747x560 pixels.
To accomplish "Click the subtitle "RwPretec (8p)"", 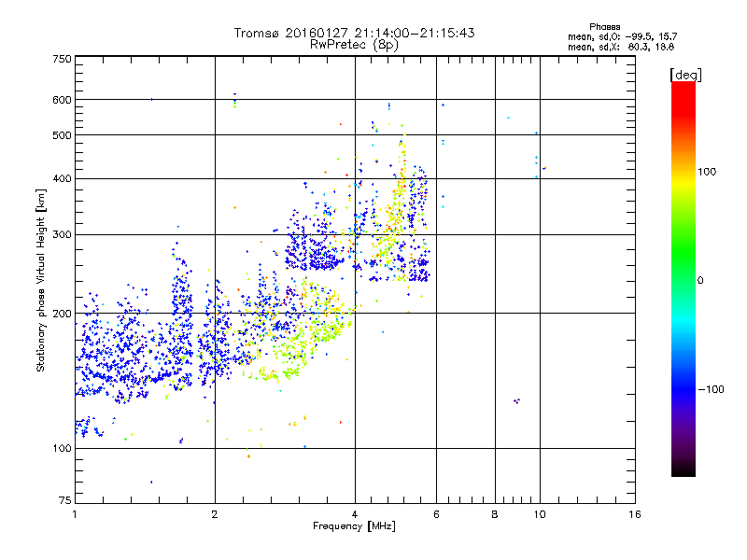I will pos(354,45).
